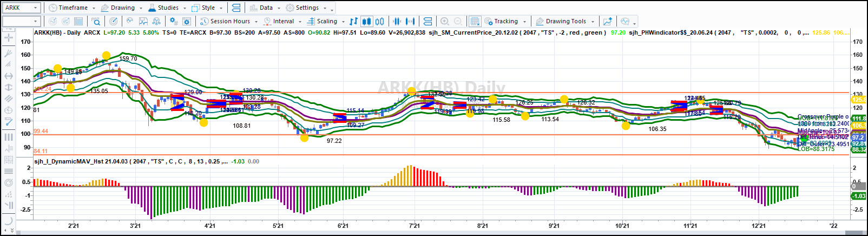Select the parallel lines tool in sidebar

click(x=8, y=99)
